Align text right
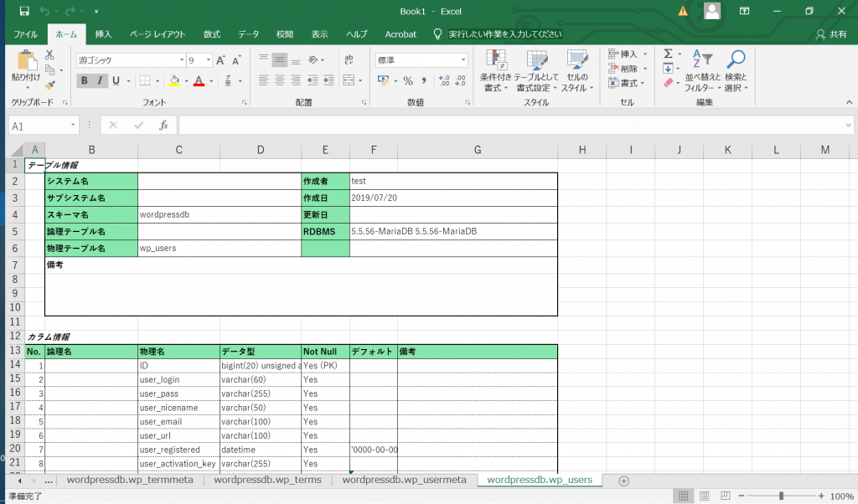 (296, 80)
